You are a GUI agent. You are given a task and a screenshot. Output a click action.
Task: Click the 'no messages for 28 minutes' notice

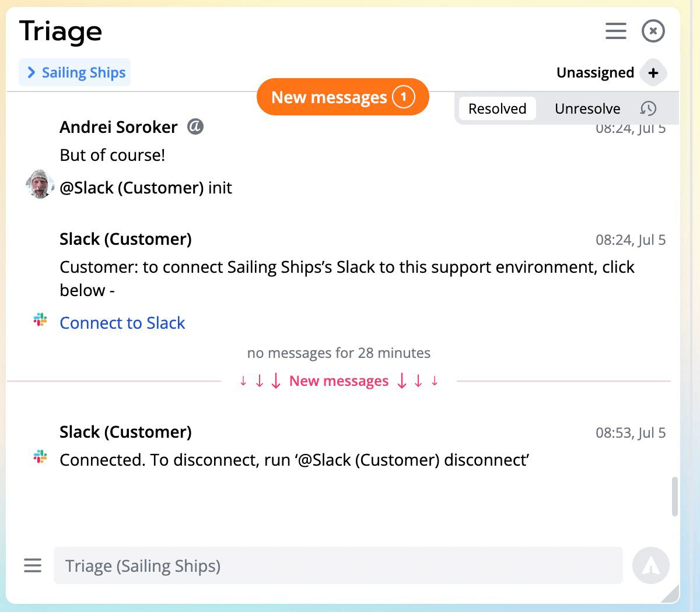click(x=339, y=353)
